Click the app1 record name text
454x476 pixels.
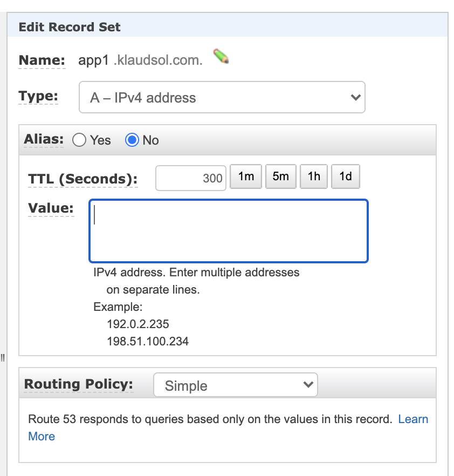click(x=93, y=60)
